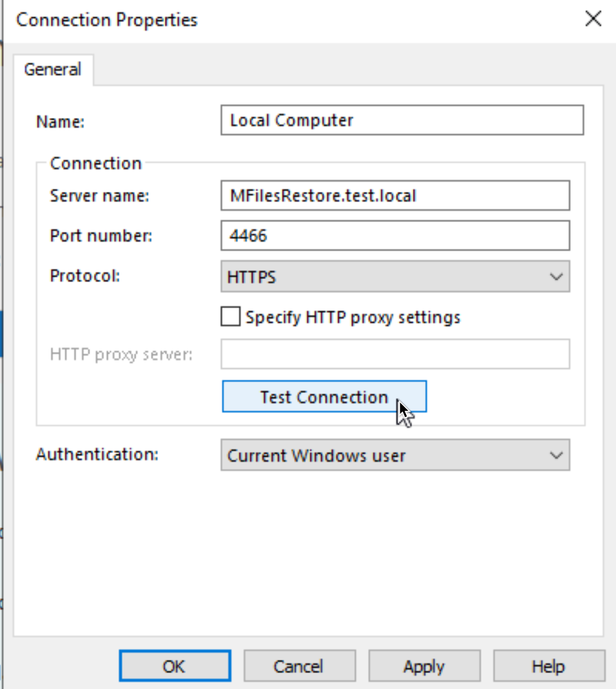The image size is (616, 689).
Task: Expand the Protocol dropdown arrow
Action: [556, 276]
